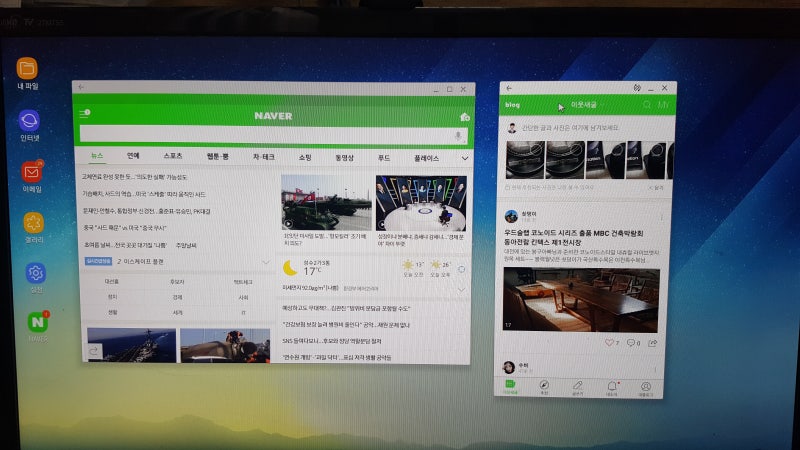This screenshot has width=800, height=450.
Task: Expand the real-time search ranking chevron
Action: 266,262
